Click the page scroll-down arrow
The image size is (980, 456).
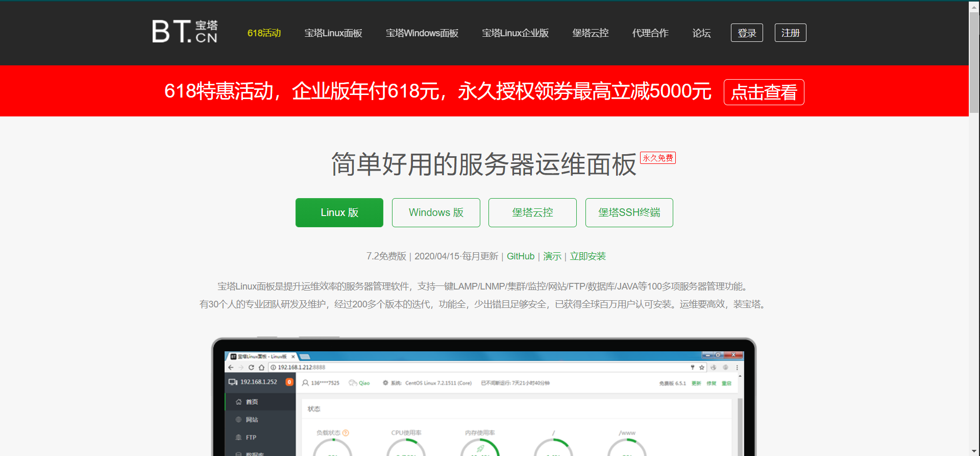[974, 450]
